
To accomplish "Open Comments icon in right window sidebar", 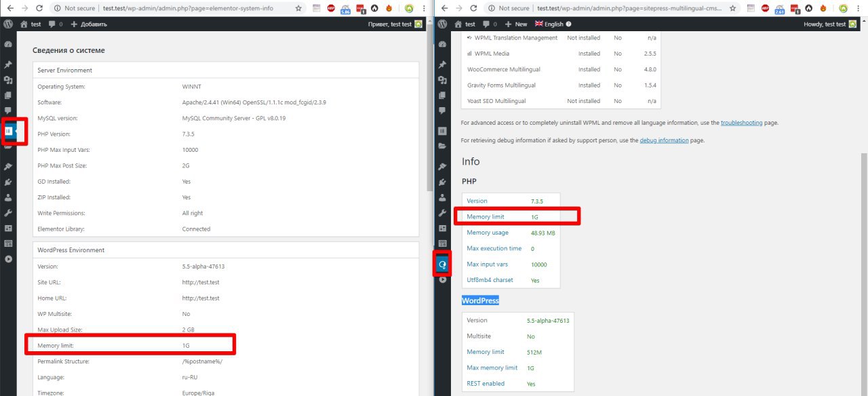I will pyautogui.click(x=443, y=111).
